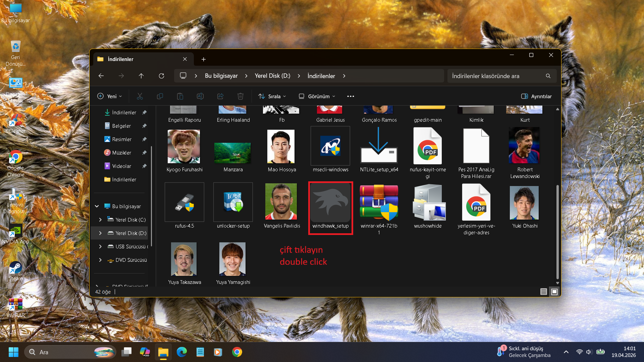The width and height of the screenshot is (644, 362).
Task: Click the Paste clipboard icon
Action: coord(180,96)
